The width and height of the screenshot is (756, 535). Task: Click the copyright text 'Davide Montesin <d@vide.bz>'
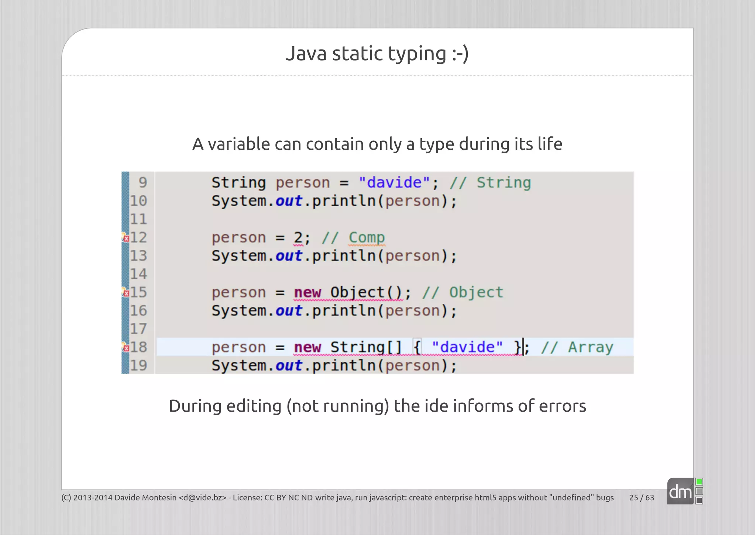tap(170, 498)
